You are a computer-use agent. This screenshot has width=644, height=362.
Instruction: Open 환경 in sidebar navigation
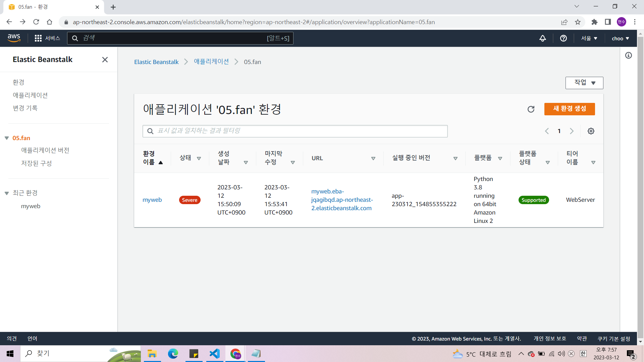(18, 82)
